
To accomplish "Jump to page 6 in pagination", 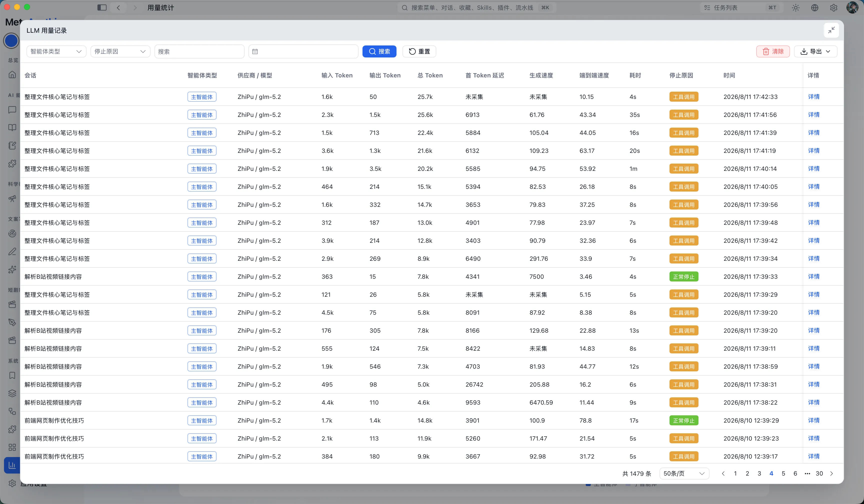I will [x=795, y=473].
